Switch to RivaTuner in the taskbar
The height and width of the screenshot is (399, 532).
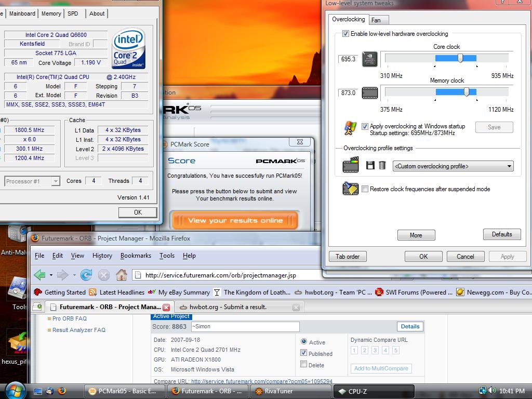pyautogui.click(x=291, y=391)
